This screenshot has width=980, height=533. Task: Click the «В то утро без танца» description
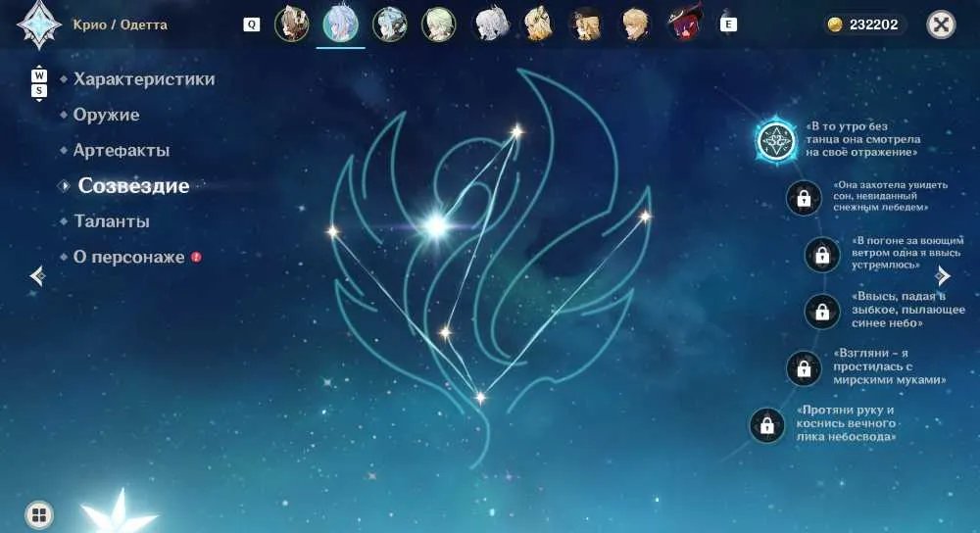(x=862, y=139)
